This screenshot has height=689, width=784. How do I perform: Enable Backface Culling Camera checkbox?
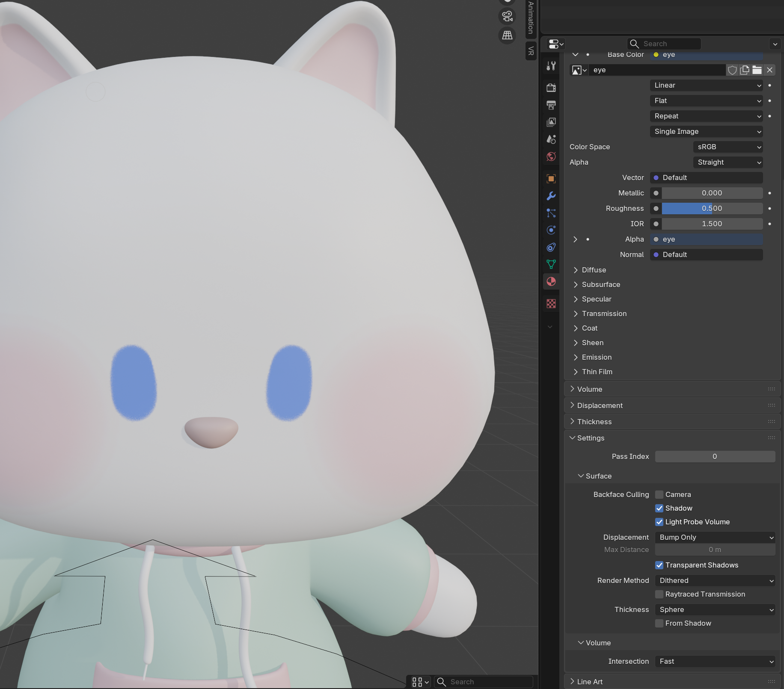(x=659, y=494)
